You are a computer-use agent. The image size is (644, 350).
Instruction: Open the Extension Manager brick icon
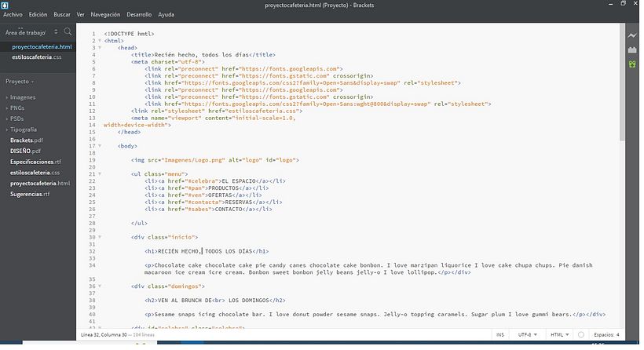632,50
